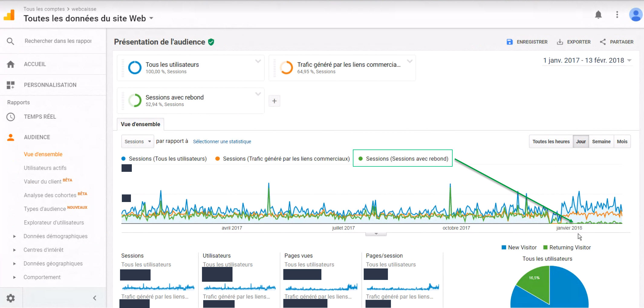Click the notifications bell icon
This screenshot has width=644, height=308.
[x=598, y=14]
